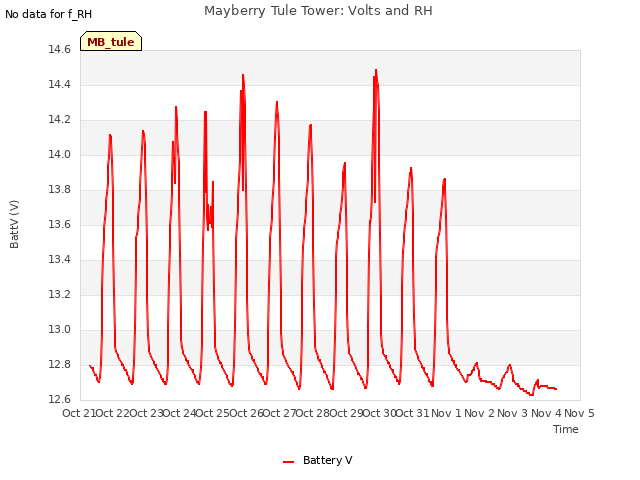Viewport: 640px width, 480px height.
Task: Click the Nov 2 x-axis label
Action: [x=480, y=413]
